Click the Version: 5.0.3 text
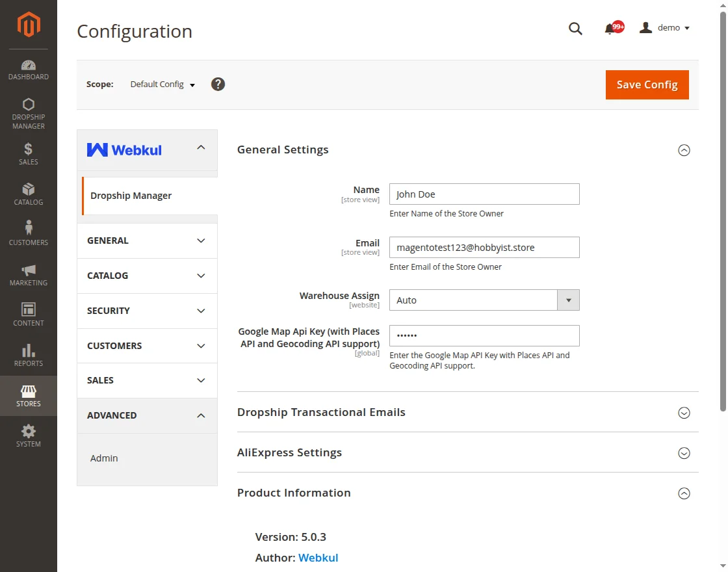This screenshot has width=728, height=572. coord(291,537)
